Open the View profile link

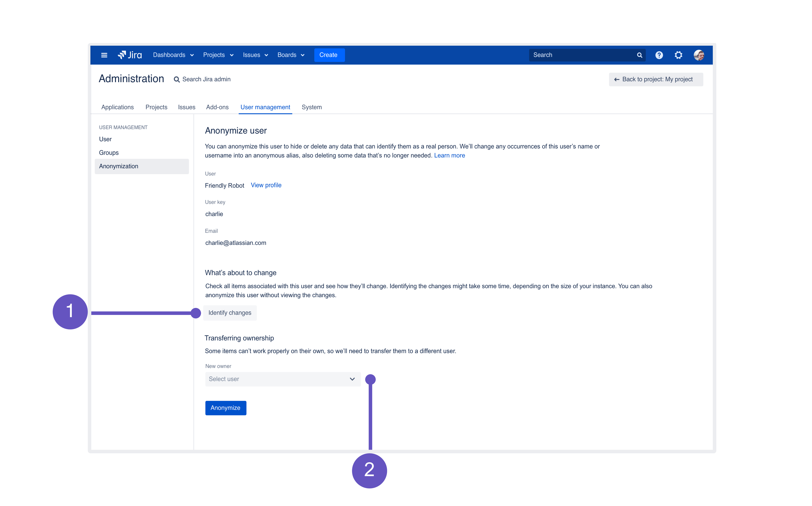point(266,185)
